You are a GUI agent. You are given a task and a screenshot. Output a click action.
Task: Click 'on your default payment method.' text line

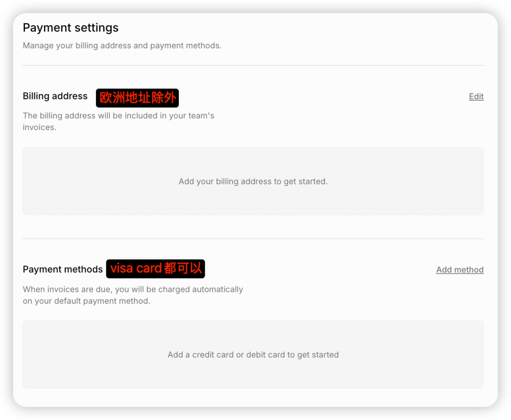[86, 301]
